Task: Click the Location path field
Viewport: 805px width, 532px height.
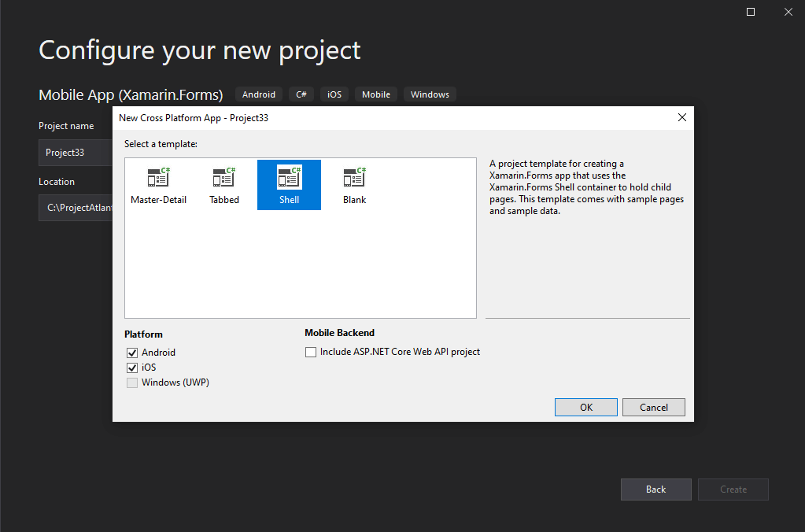Action: [75, 207]
